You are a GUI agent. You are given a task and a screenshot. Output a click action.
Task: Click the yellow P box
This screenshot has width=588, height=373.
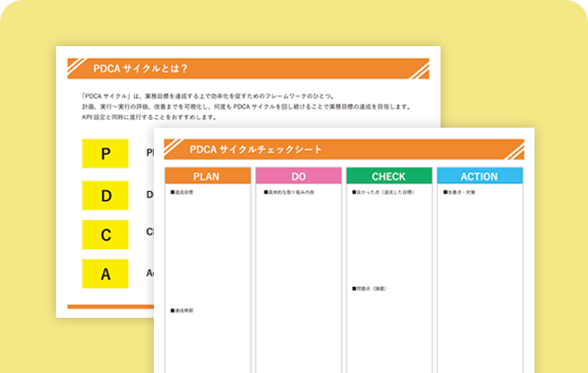(x=106, y=154)
